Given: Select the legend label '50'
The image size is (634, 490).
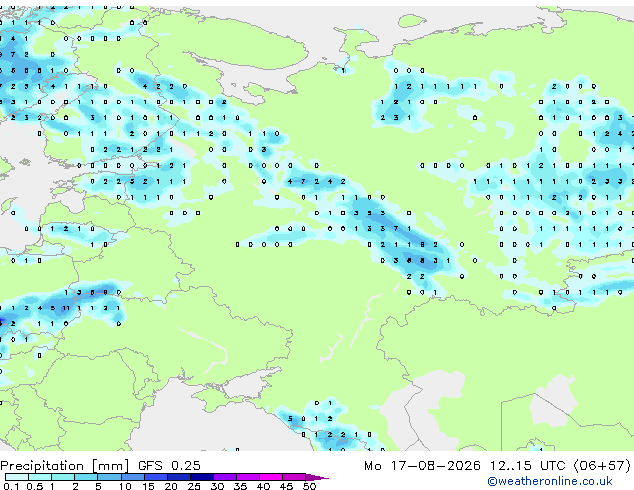Looking at the screenshot, I should (309, 486).
